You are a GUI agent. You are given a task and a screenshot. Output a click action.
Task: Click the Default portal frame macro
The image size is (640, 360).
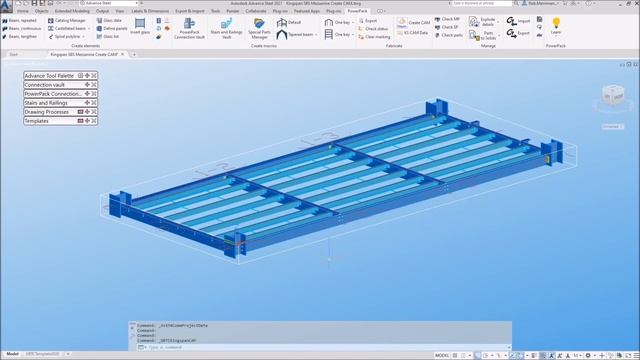(289, 23)
